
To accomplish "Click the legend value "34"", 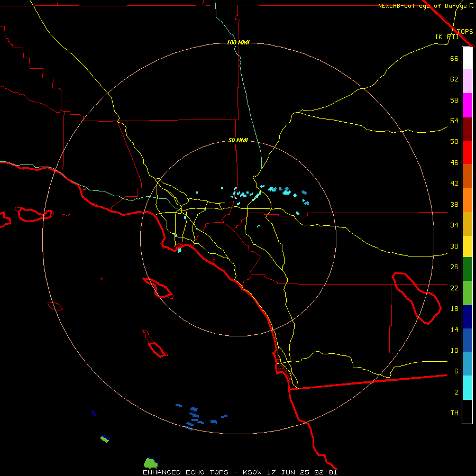I will coord(454,225).
